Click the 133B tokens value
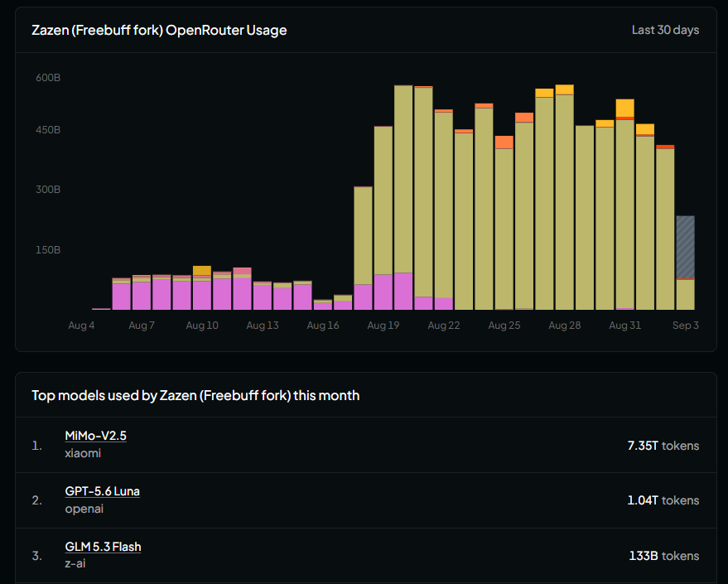The width and height of the screenshot is (728, 584). coord(664,556)
